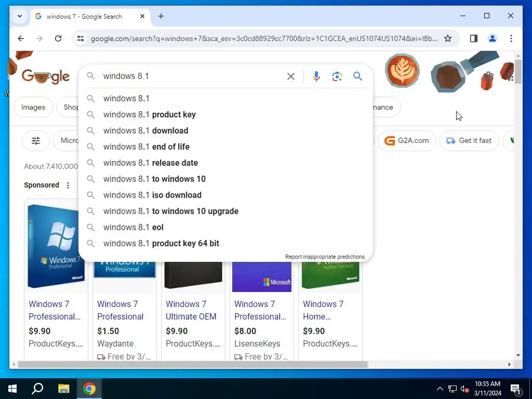Choose suggestion windows 8.1 to windows 10 upgrade
The width and height of the screenshot is (532, 399).
(x=225, y=211)
